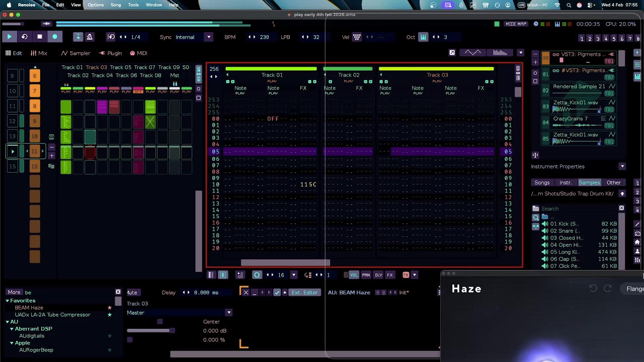This screenshot has width=644, height=362.
Task: Toggle the pattern automation follow icon
Action: (223, 275)
